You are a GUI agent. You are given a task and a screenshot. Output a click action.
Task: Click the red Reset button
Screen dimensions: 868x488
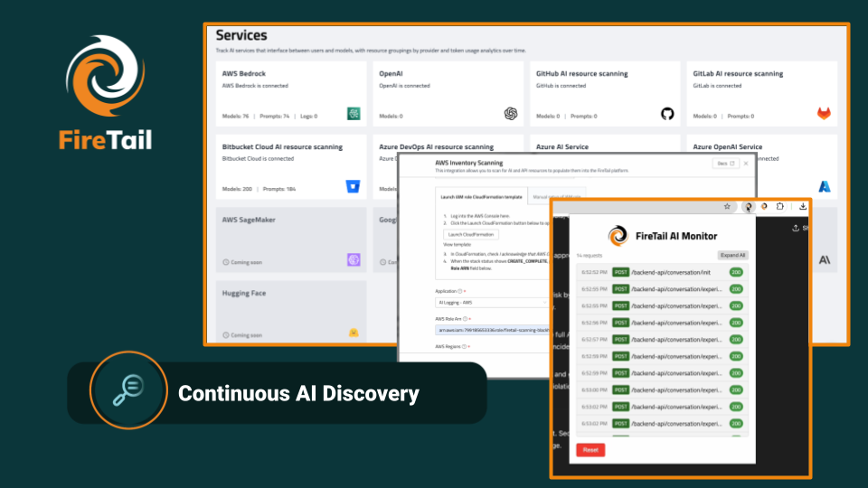coord(590,450)
